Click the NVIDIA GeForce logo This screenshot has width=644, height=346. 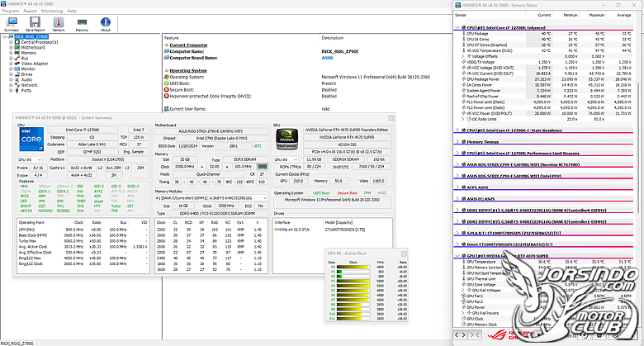pos(287,140)
